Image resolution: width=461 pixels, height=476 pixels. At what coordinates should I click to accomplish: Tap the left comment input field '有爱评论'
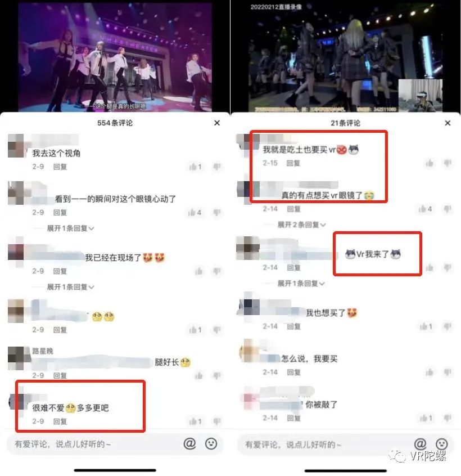click(94, 444)
